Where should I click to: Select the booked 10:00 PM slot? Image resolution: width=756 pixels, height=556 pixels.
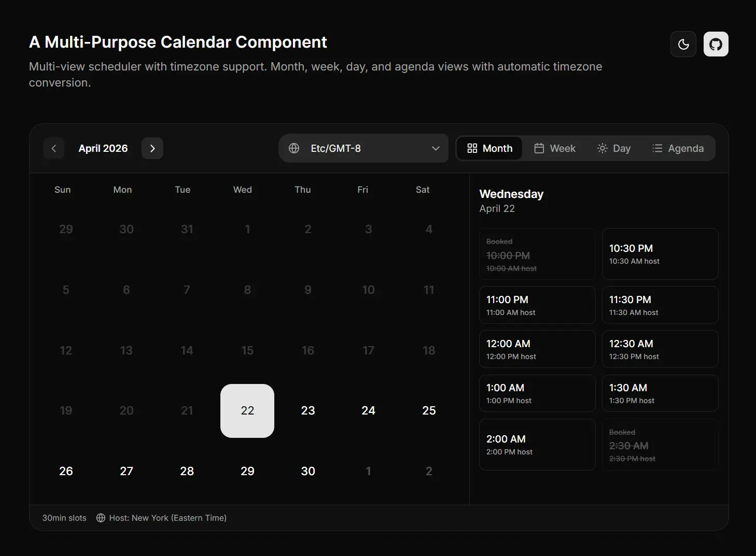(537, 254)
